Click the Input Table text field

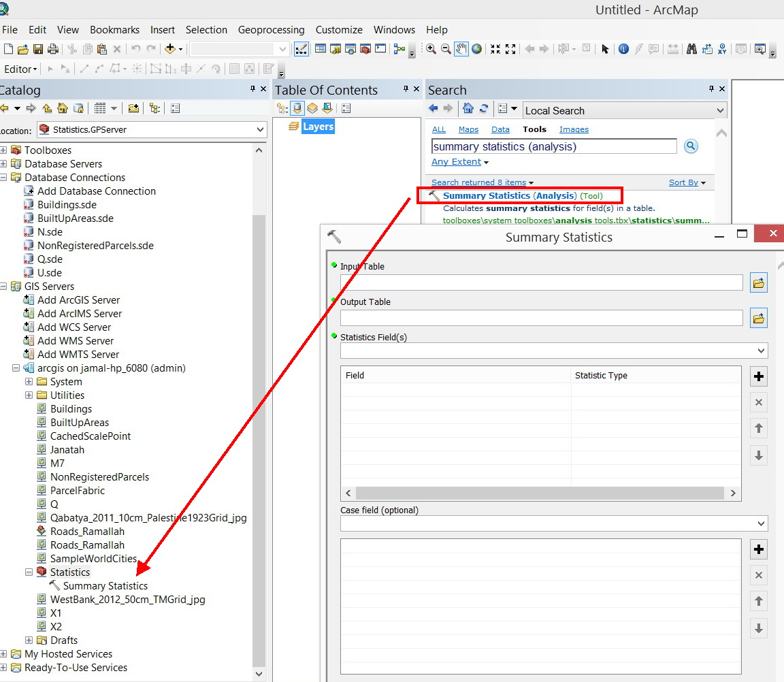(x=542, y=282)
